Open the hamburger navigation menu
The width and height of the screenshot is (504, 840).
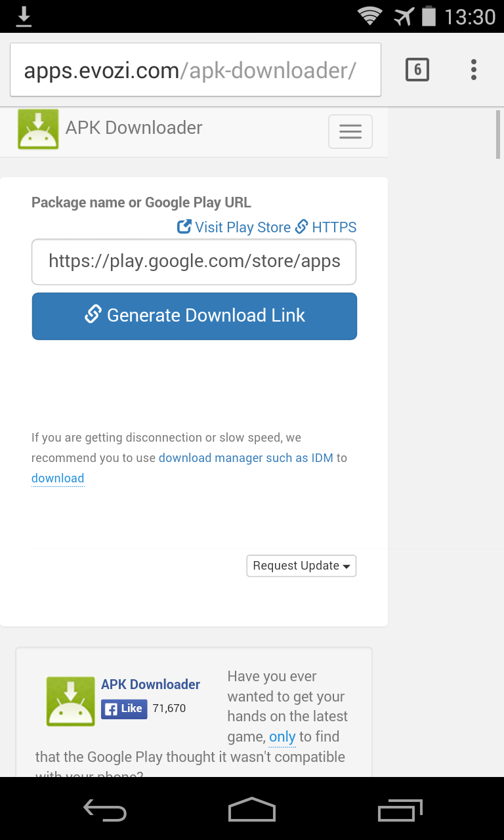point(350,132)
